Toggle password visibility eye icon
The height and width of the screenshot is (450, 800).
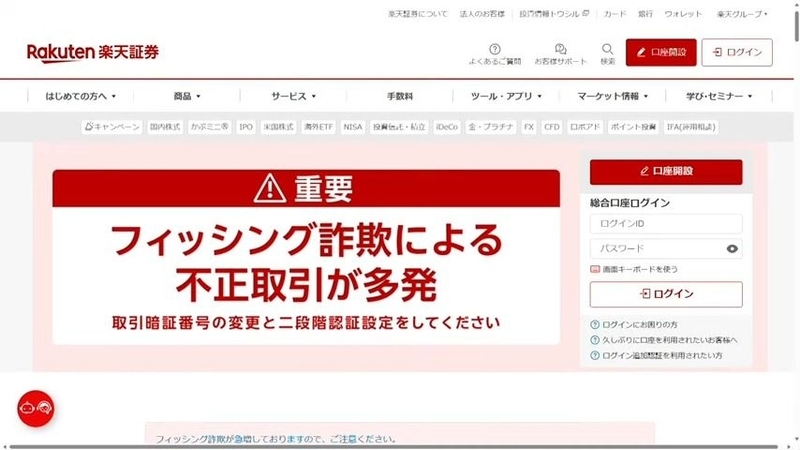click(x=732, y=249)
